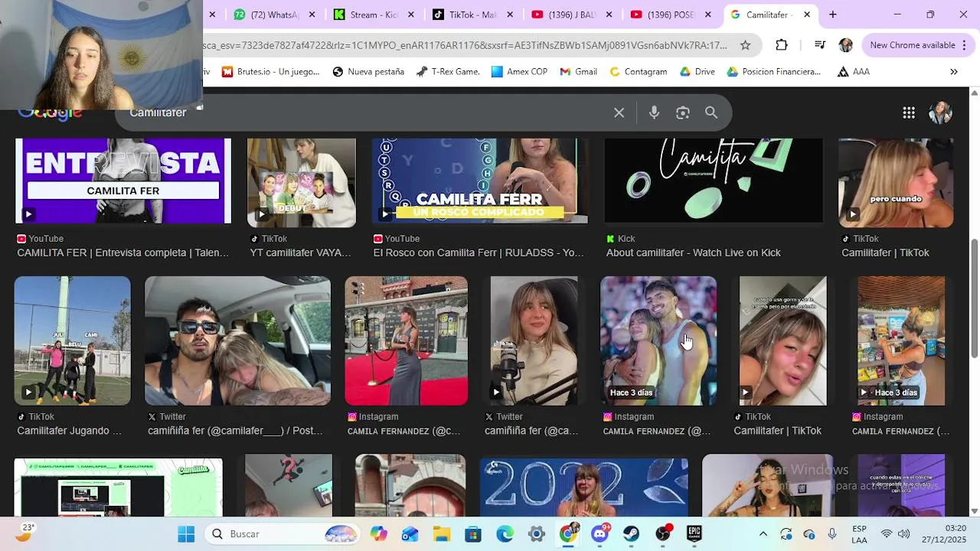
Task: Open the Chrome profile avatar in the toolbar
Action: pyautogui.click(x=846, y=45)
